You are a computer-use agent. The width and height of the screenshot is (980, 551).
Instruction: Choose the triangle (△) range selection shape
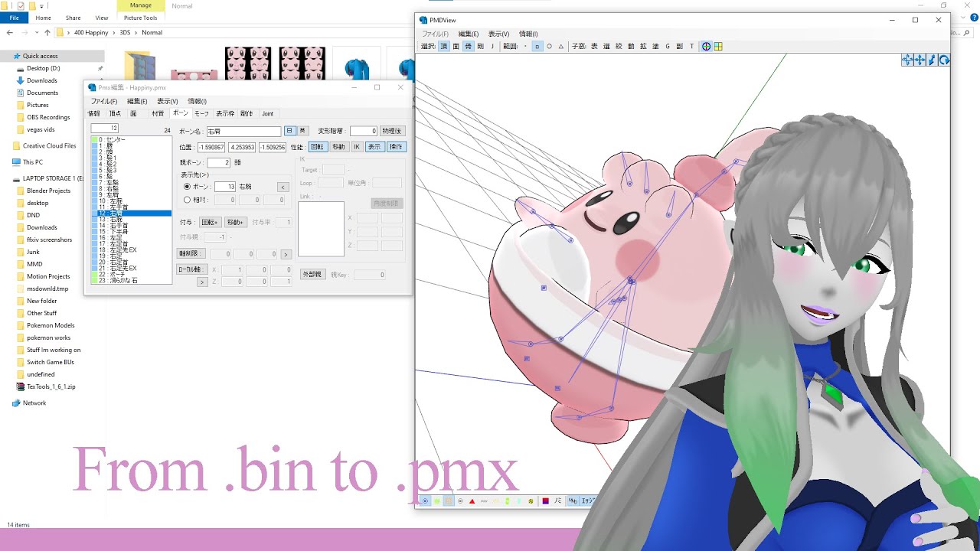(x=561, y=46)
